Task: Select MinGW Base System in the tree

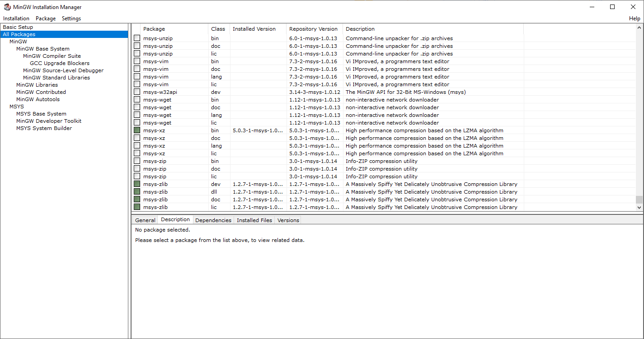Action: (43, 49)
